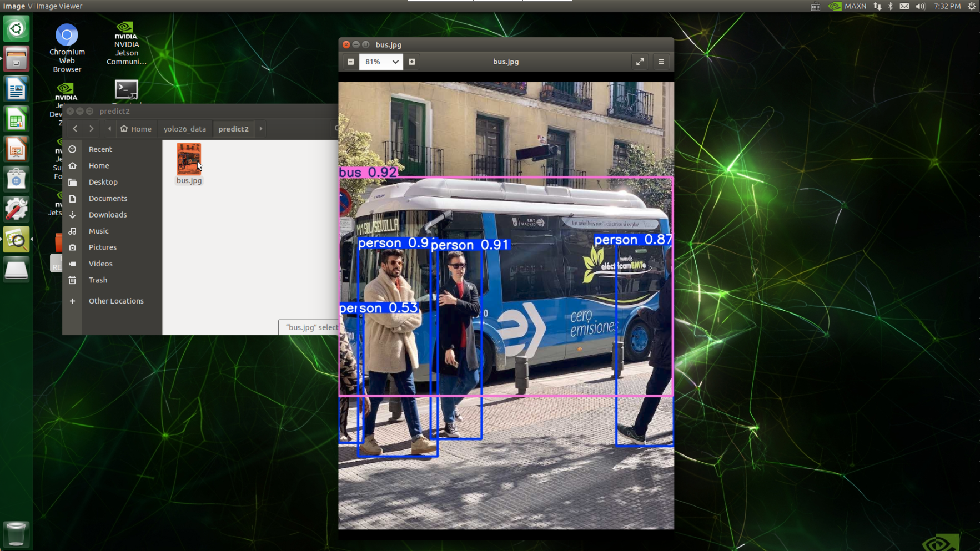Open Chromium Web Browser desktop shortcut
The height and width of the screenshot is (551, 980).
click(x=67, y=49)
